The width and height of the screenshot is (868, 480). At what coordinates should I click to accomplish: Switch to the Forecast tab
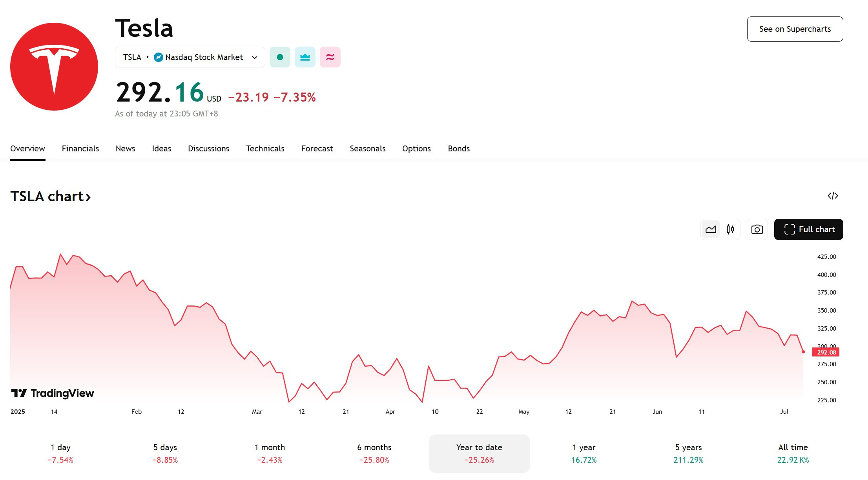click(317, 149)
